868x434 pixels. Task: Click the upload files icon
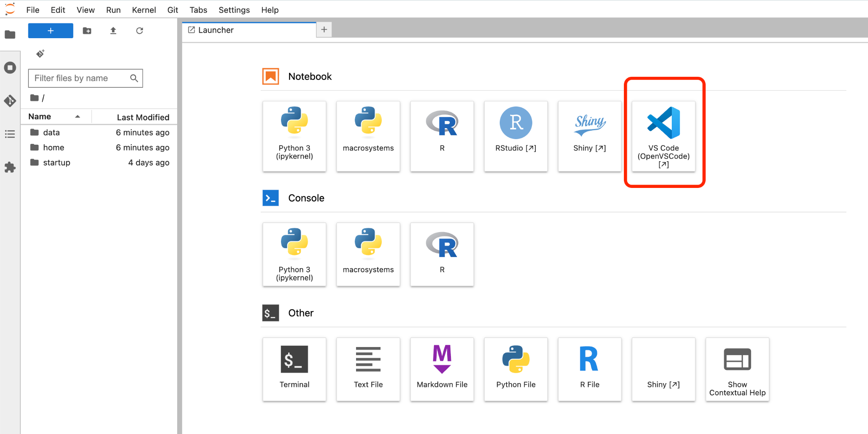tap(113, 31)
